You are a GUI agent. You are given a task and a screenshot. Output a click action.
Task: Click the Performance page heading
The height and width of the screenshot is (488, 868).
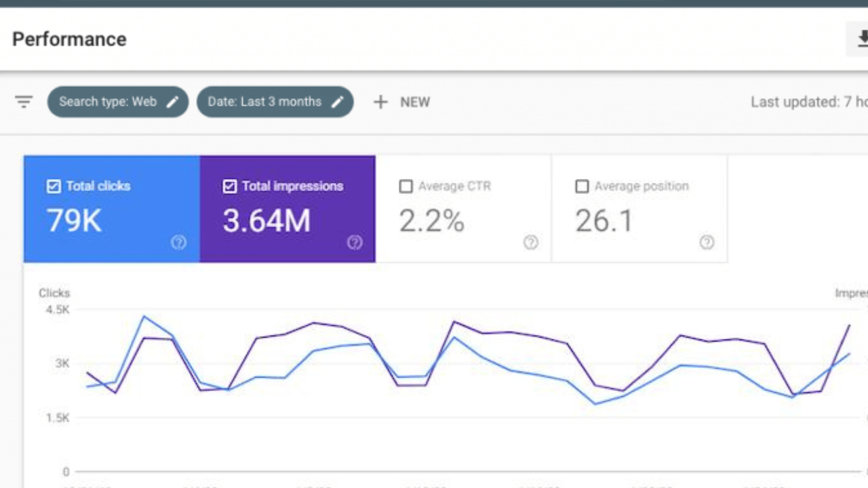[69, 39]
